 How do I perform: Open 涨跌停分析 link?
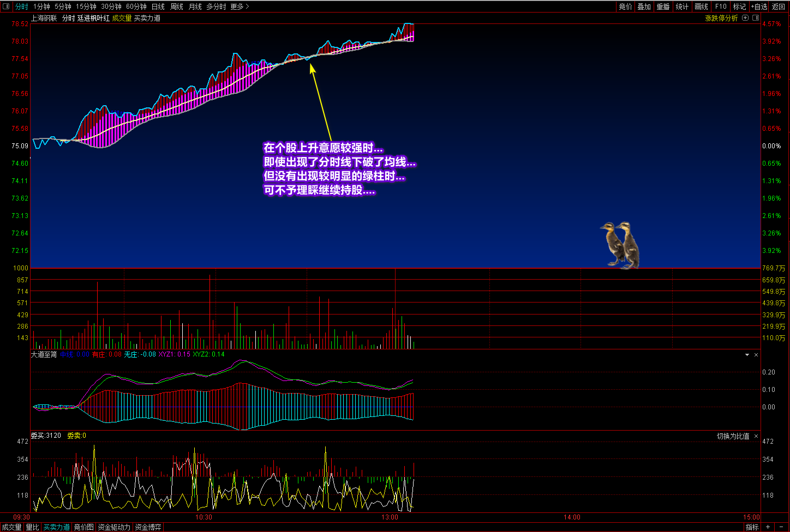pyautogui.click(x=721, y=18)
